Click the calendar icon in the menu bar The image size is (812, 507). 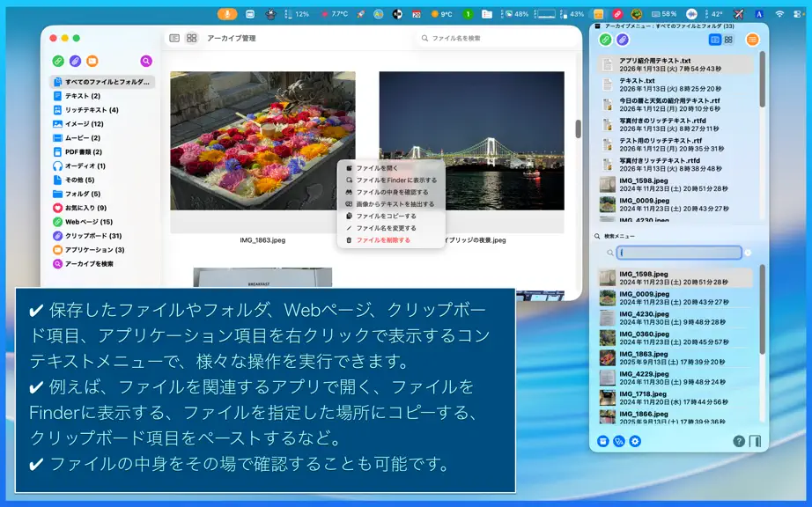(x=417, y=14)
